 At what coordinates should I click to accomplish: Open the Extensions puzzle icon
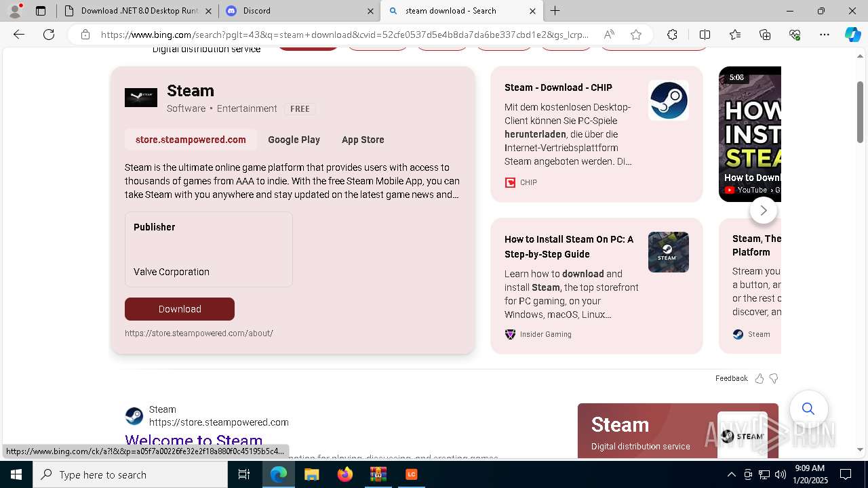672,35
